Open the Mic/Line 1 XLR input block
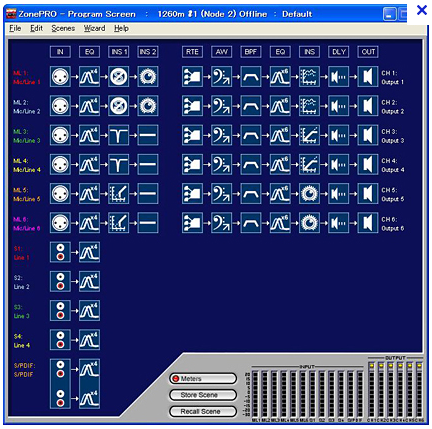 click(60, 77)
